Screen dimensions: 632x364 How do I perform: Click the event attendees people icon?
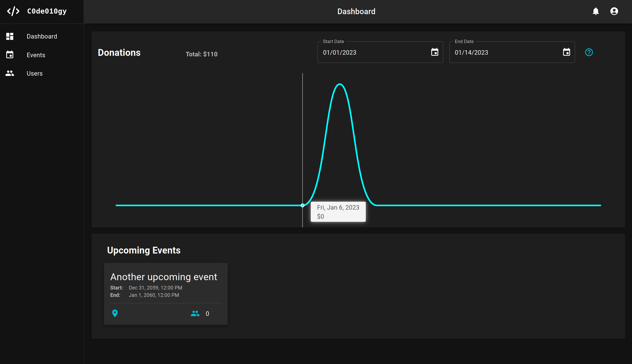coord(195,313)
